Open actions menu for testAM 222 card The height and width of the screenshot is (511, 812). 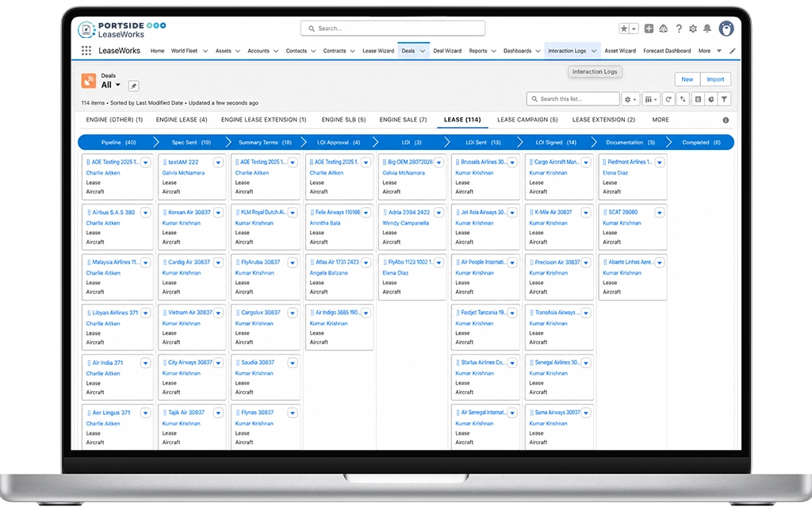[x=218, y=163]
